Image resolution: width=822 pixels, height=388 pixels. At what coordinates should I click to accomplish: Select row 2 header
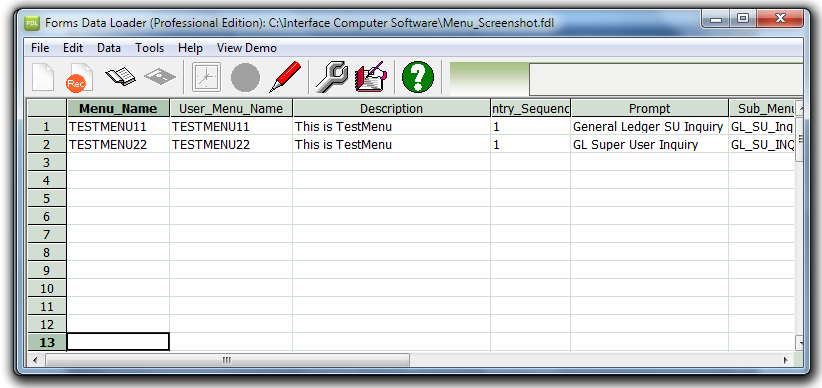[x=47, y=144]
